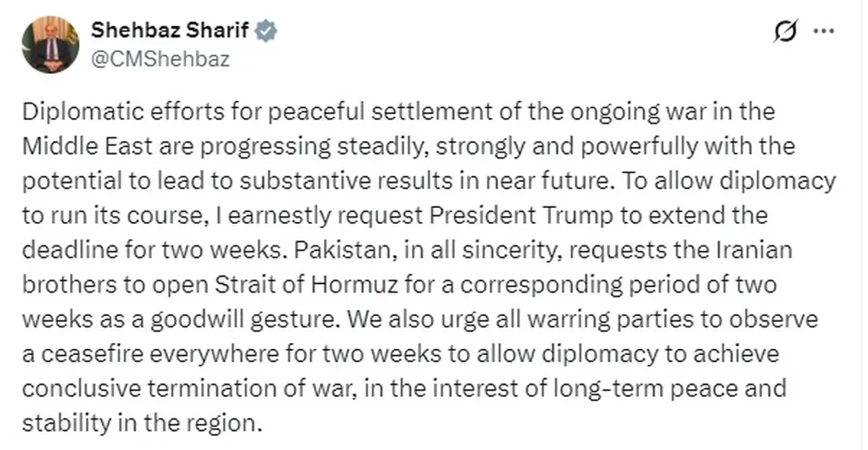Click 'Strait of Hormuz' in the post text
Screen dimensions: 868x450
[x=306, y=285]
